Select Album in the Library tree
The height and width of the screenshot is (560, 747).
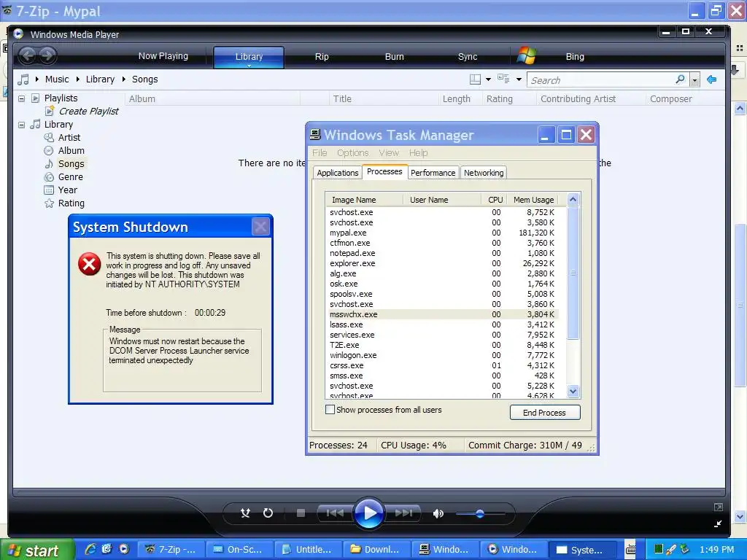pos(71,150)
